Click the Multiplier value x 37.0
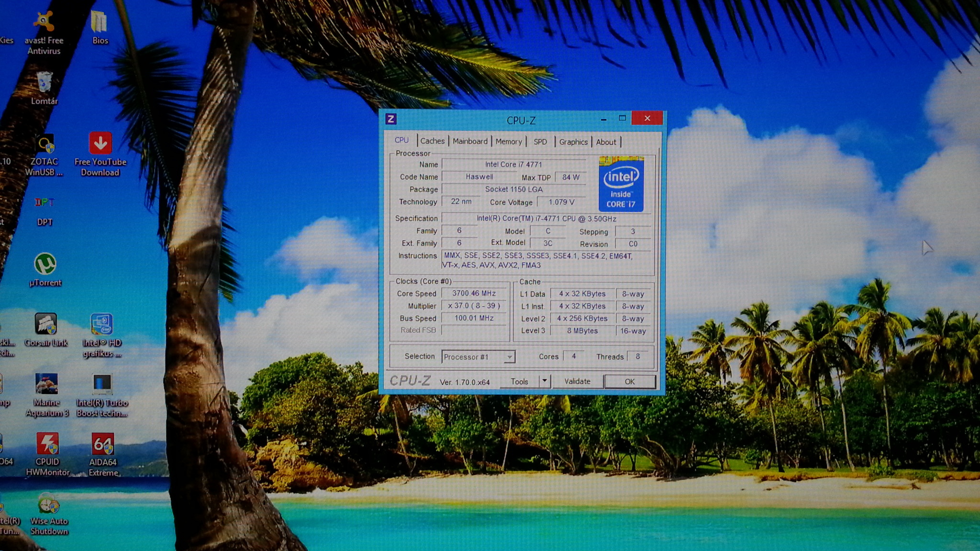Viewport: 980px width, 551px height. pos(474,306)
